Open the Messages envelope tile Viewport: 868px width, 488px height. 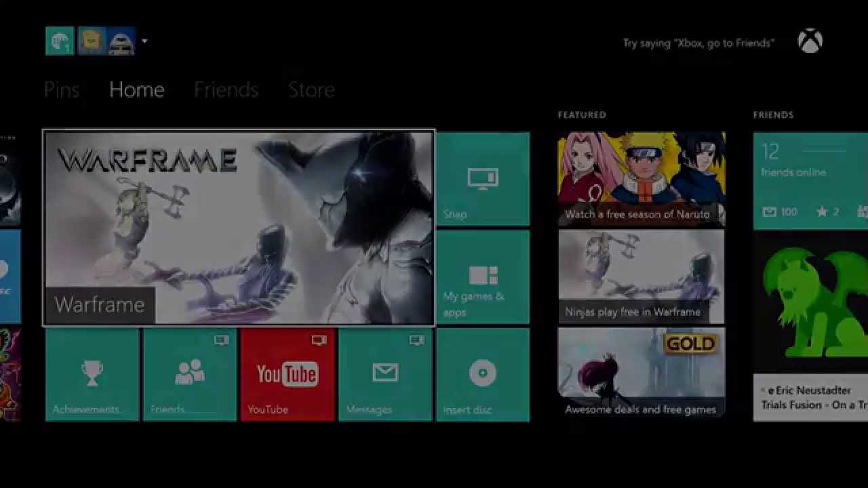pyautogui.click(x=385, y=375)
